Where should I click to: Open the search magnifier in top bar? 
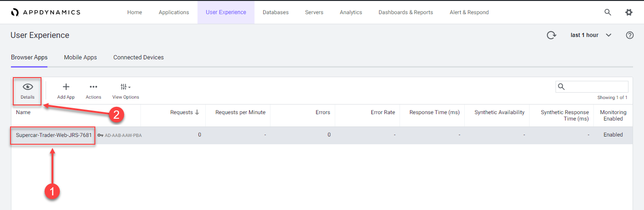coord(608,12)
